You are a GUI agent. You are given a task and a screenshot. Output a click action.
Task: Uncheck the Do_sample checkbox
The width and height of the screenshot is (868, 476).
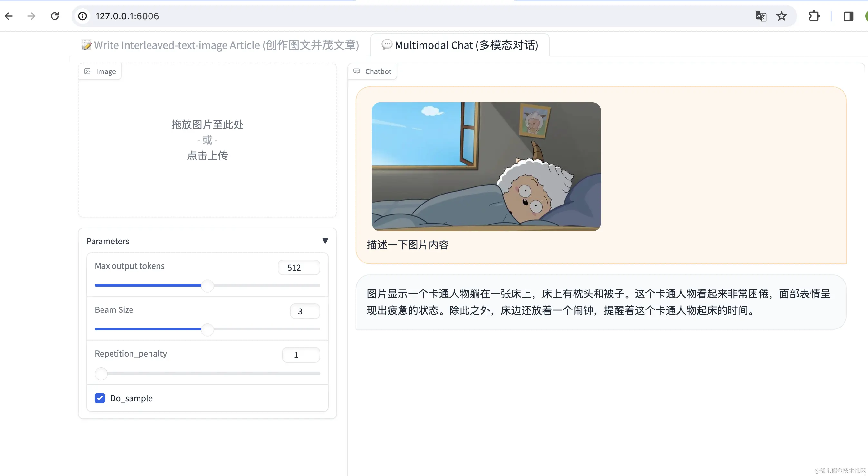point(100,398)
